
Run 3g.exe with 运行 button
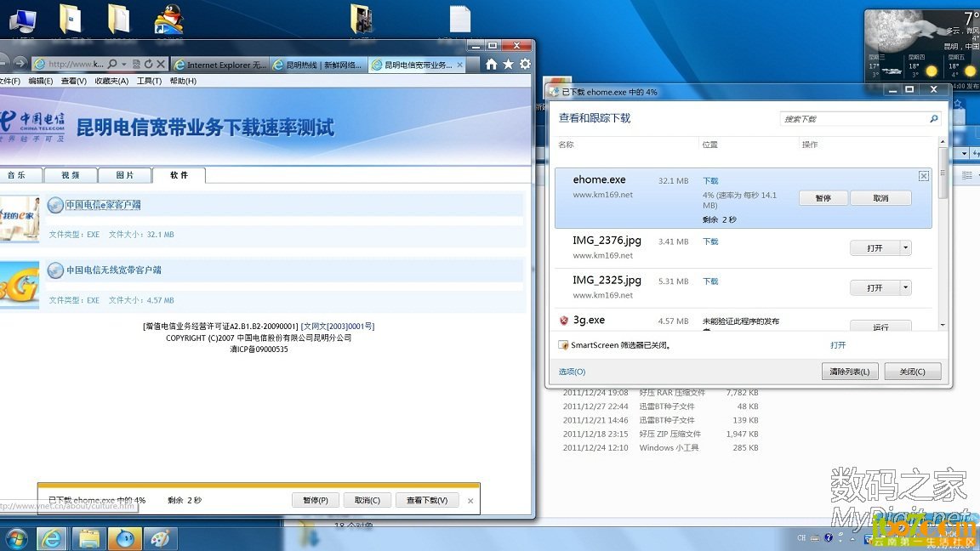(880, 327)
